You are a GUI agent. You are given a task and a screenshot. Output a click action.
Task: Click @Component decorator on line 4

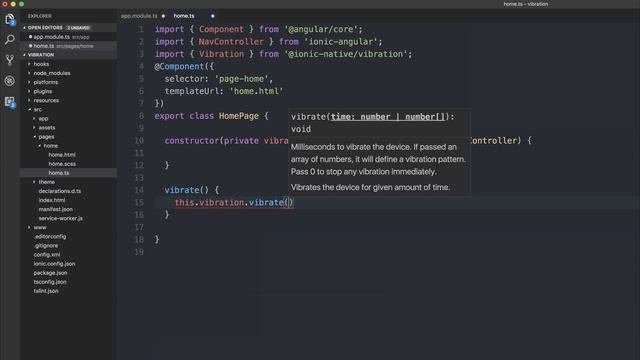pos(179,67)
